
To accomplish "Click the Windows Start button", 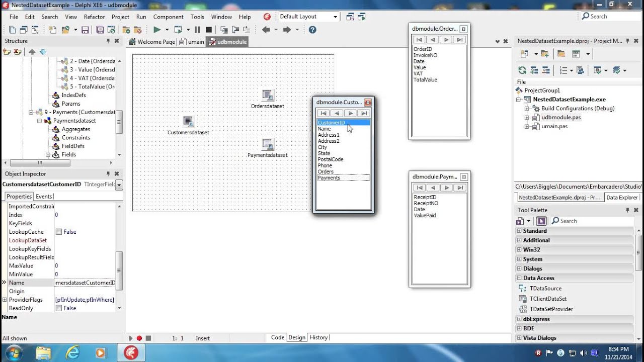I will [14, 352].
